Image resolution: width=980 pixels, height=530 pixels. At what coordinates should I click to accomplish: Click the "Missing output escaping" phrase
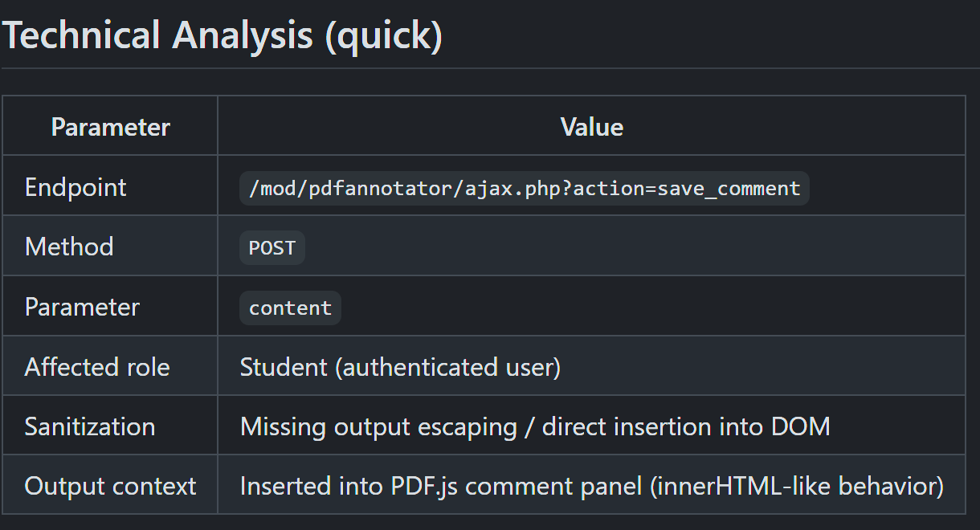pyautogui.click(x=378, y=426)
